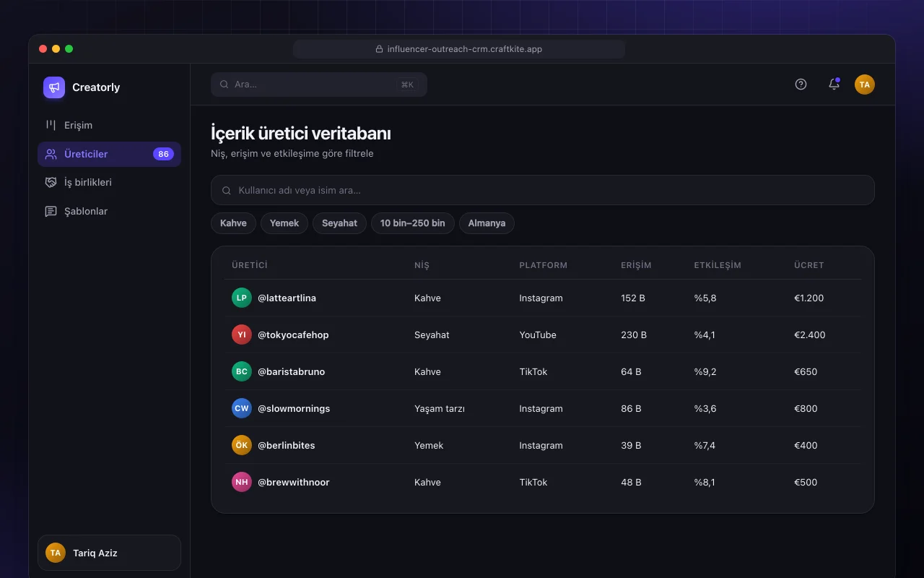924x578 pixels.
Task: Click the NH avatar of @brewwithnoor
Action: pyautogui.click(x=242, y=482)
